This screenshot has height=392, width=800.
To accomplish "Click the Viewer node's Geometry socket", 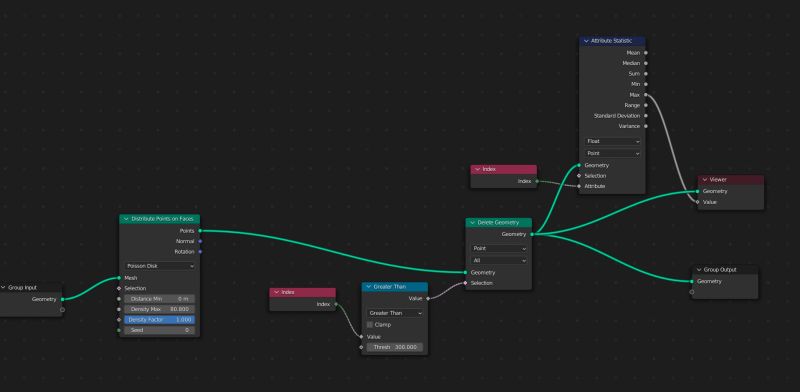I will click(x=698, y=191).
